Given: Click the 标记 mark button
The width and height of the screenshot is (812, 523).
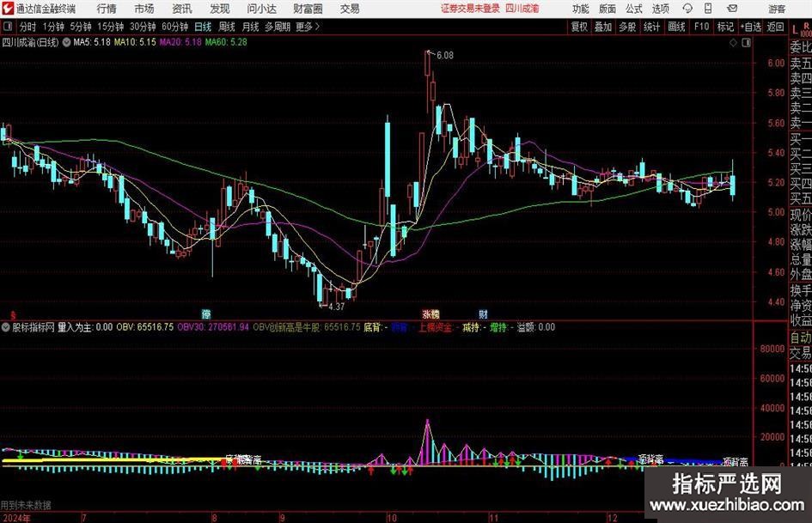Looking at the screenshot, I should coord(725,27).
